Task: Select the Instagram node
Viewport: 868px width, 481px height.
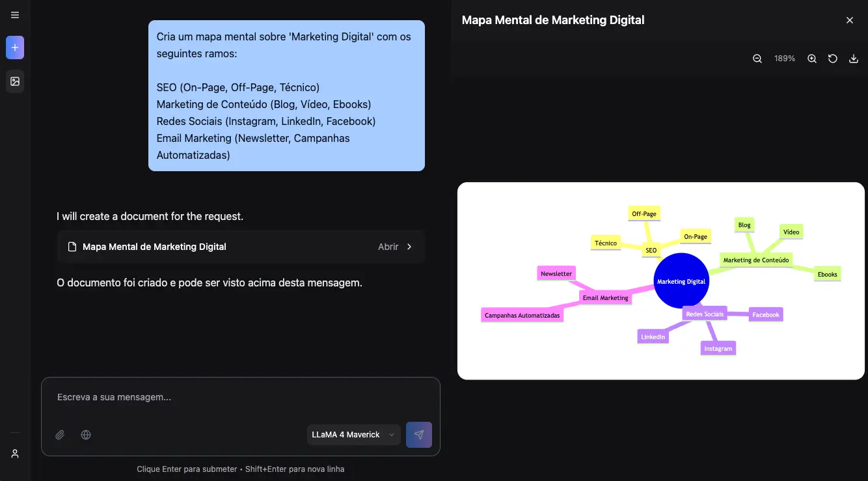Action: coord(718,348)
